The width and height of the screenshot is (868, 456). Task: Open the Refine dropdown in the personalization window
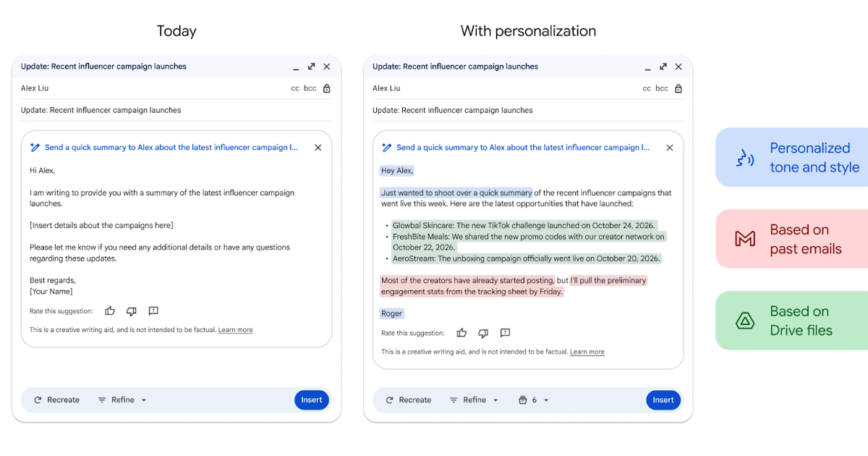tap(474, 400)
